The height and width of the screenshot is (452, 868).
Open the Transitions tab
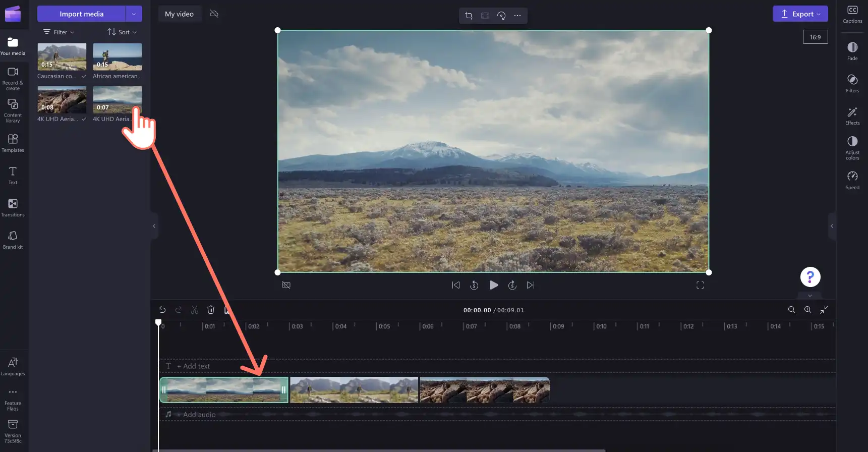click(x=13, y=207)
